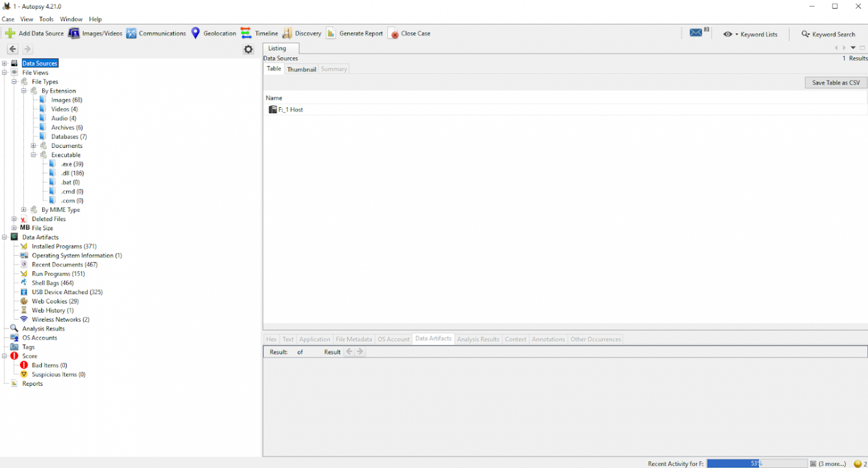Switch to the Thumbnail tab
Viewport: 868px width, 468px height.
tap(301, 69)
